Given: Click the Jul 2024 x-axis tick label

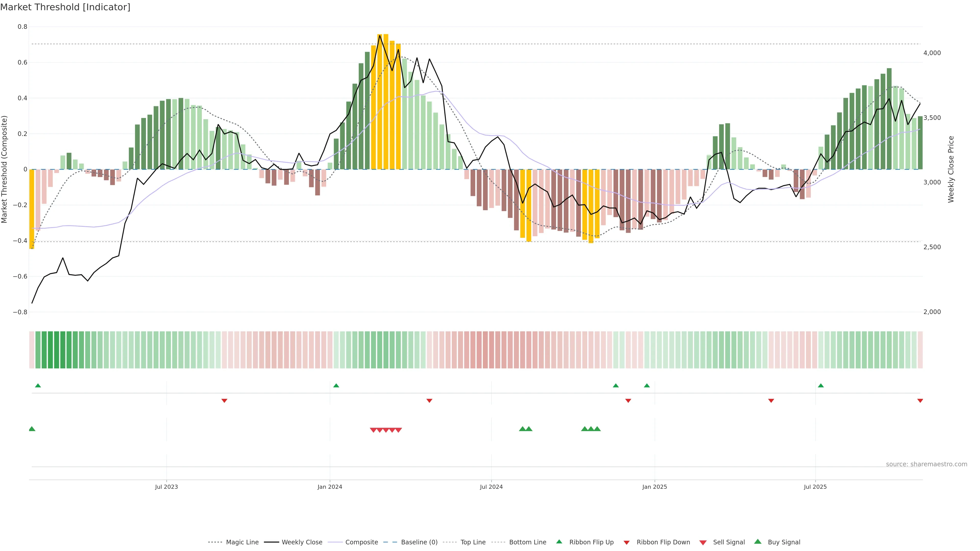Looking at the screenshot, I should click(x=491, y=487).
